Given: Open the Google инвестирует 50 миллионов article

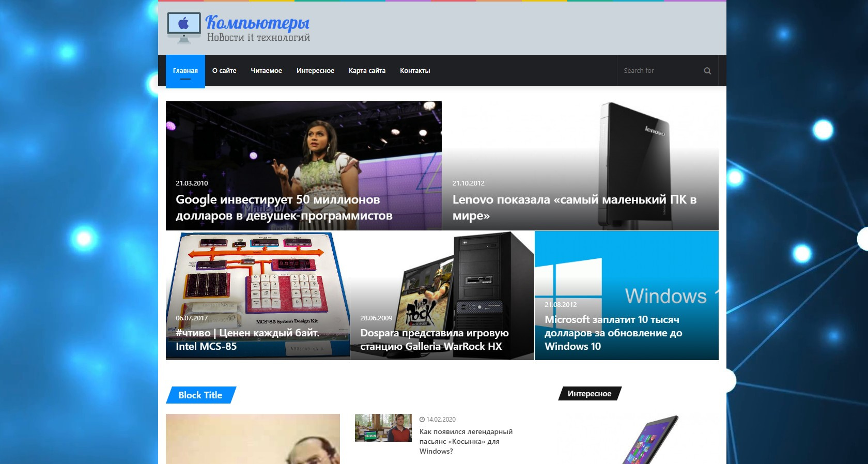Looking at the screenshot, I should point(284,207).
